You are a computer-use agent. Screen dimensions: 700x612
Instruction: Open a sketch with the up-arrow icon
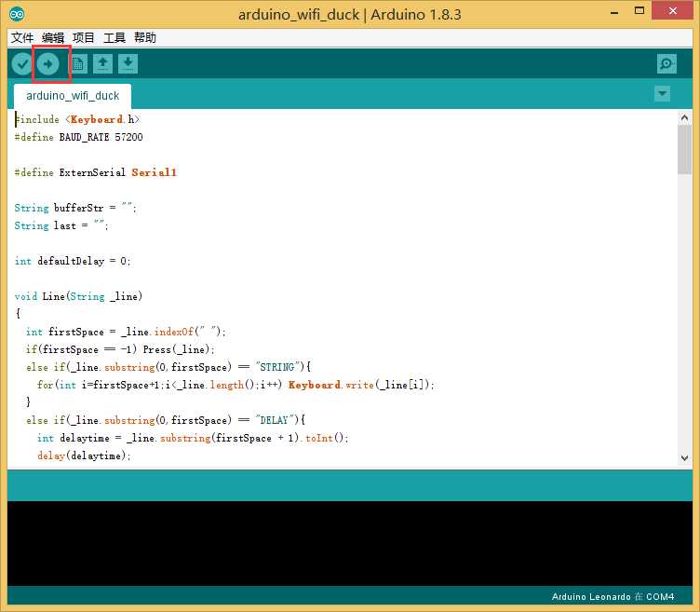coord(102,64)
